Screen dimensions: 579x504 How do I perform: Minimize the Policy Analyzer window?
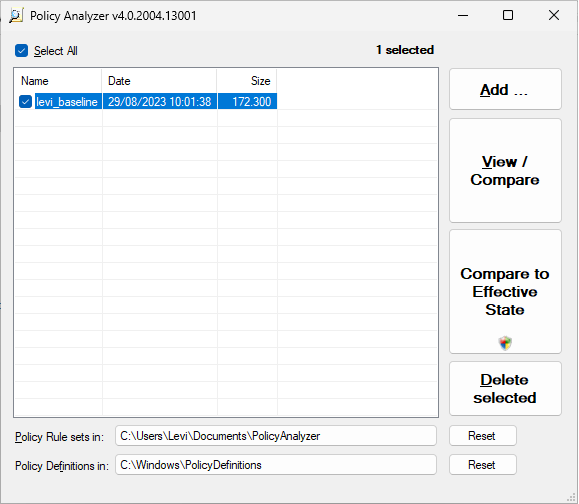pyautogui.click(x=463, y=16)
